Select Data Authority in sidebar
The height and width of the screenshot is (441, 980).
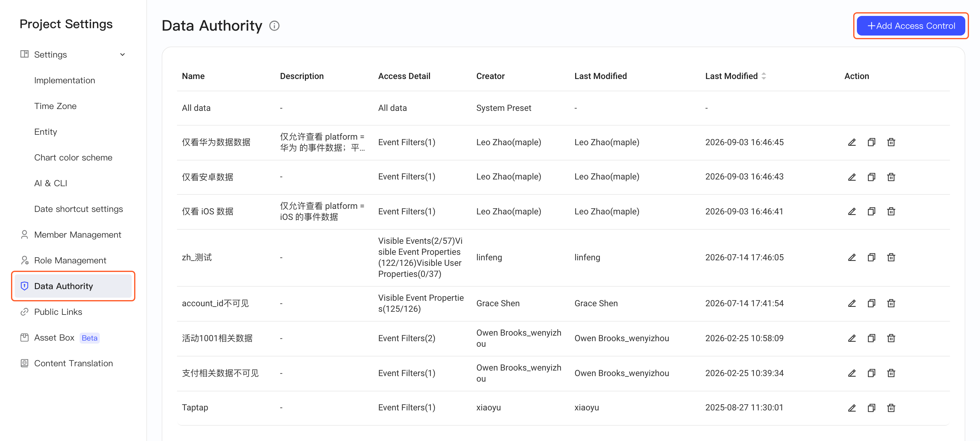[73, 286]
